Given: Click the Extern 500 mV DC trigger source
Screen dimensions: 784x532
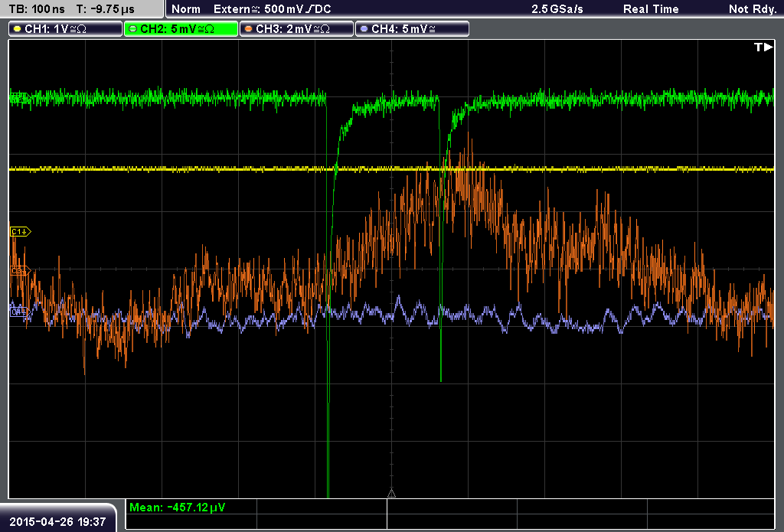Looking at the screenshot, I should pos(272,9).
